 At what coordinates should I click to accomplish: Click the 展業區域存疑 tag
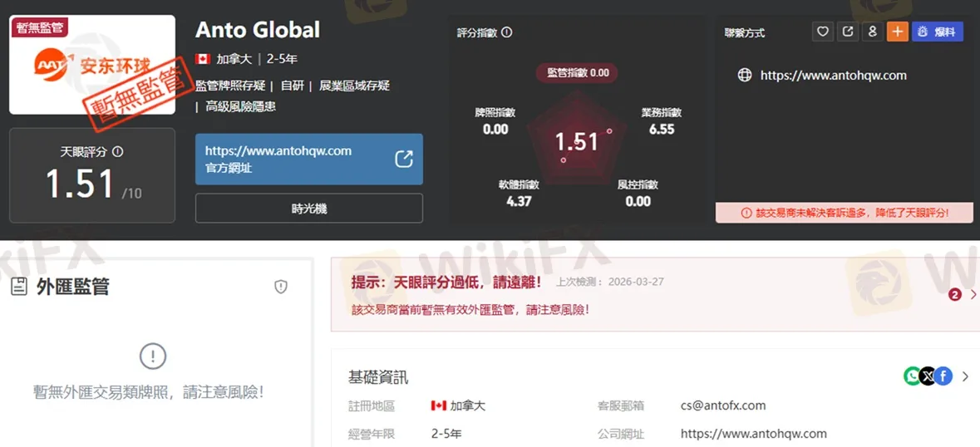354,86
